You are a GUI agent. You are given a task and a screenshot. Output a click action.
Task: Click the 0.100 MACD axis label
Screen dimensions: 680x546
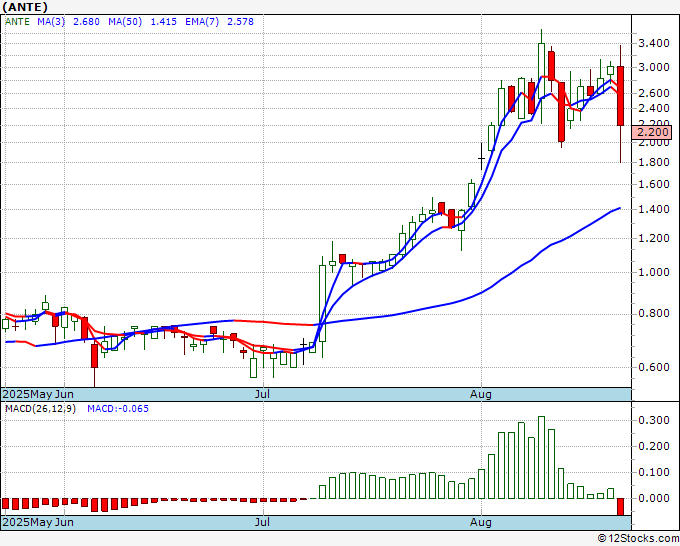(654, 472)
